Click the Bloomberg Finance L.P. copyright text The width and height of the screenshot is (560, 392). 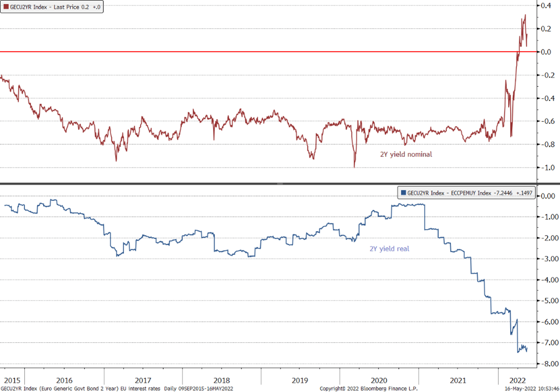366,388
